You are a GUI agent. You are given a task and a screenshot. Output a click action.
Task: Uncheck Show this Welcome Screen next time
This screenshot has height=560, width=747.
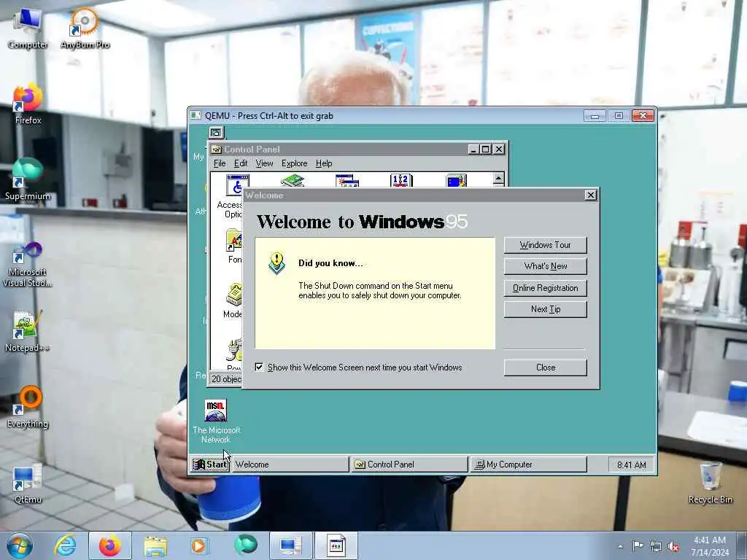tap(259, 367)
